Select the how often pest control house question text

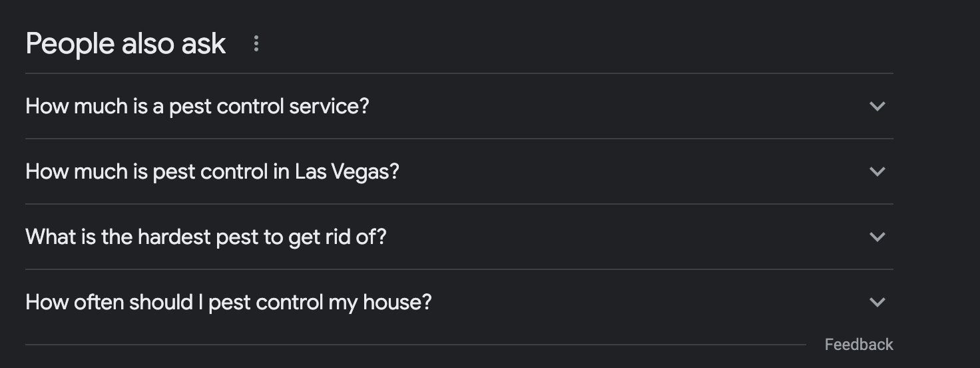(228, 302)
